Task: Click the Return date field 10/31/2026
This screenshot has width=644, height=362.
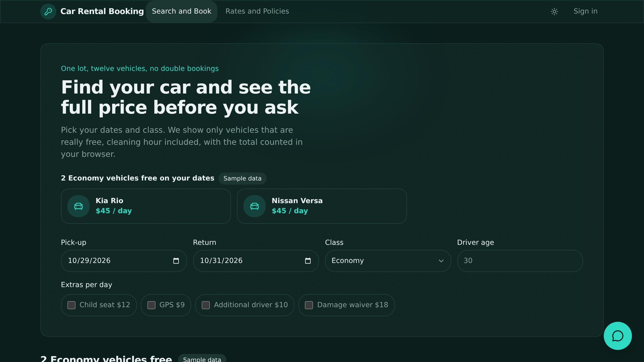Action: (x=256, y=261)
